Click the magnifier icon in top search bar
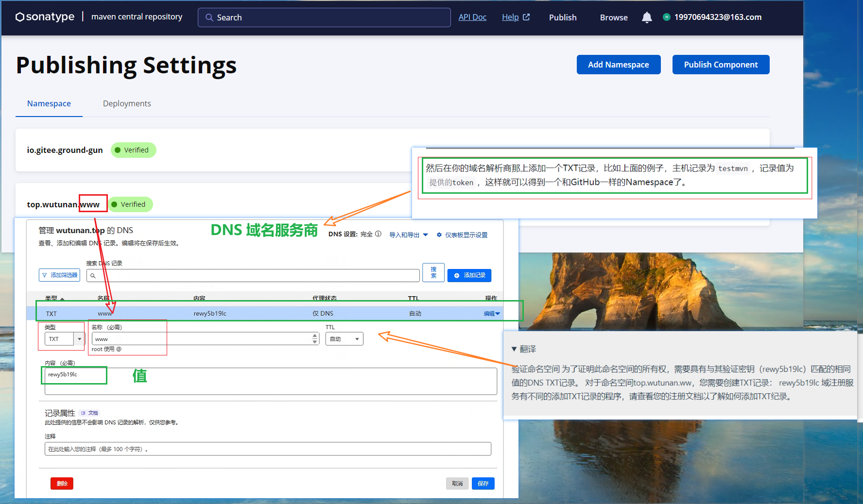Screen dimensions: 863x504 pos(209,17)
